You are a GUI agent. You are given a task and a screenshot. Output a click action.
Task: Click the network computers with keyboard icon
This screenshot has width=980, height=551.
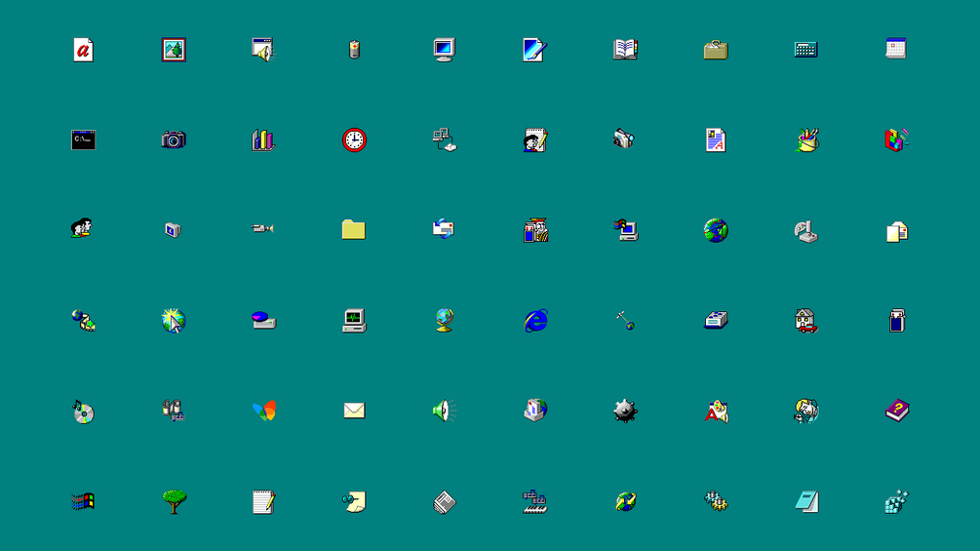[x=535, y=501]
